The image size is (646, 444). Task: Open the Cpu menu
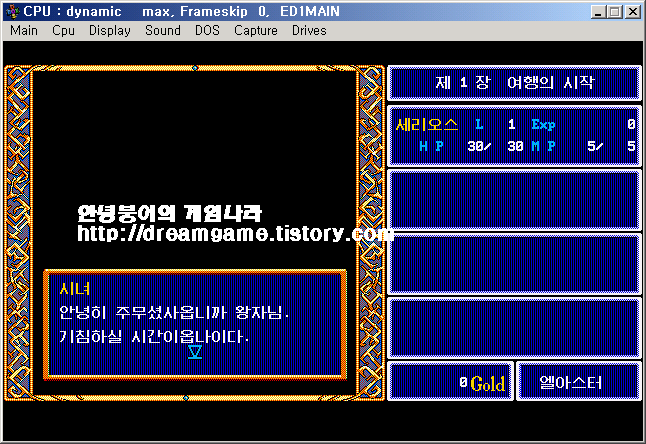click(63, 30)
